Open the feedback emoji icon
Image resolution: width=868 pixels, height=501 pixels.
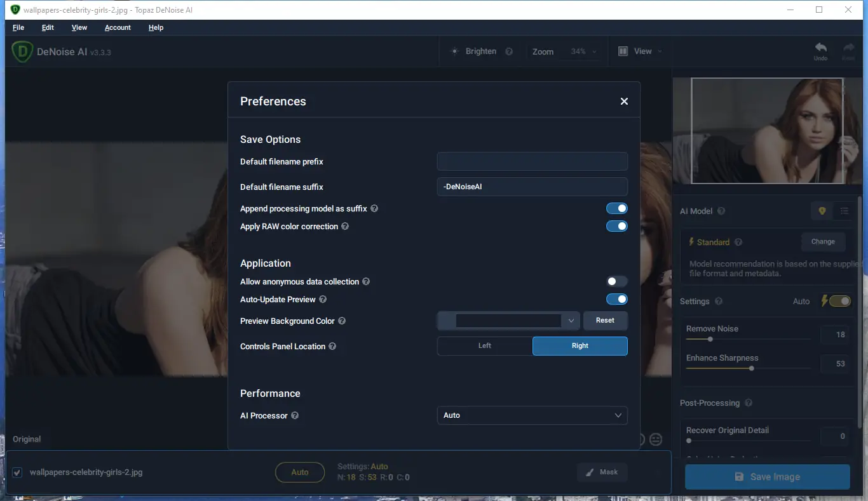click(656, 439)
